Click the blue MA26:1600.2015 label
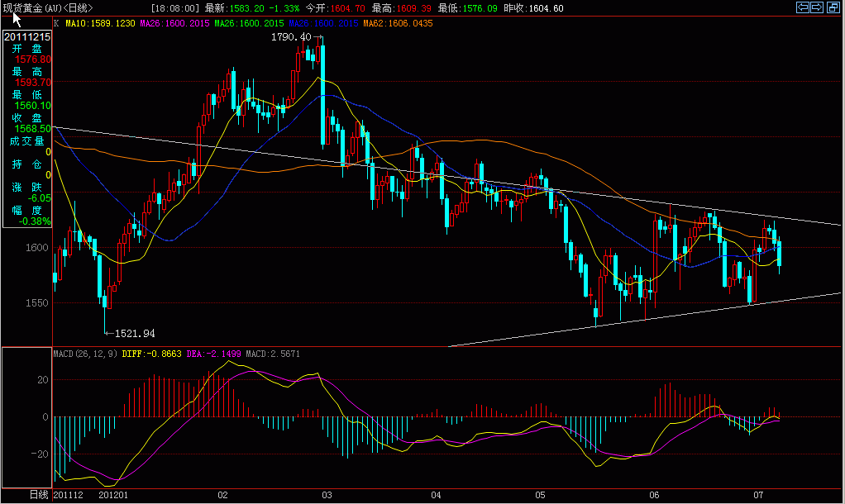Viewport: 845px width, 504px height. tap(323, 23)
